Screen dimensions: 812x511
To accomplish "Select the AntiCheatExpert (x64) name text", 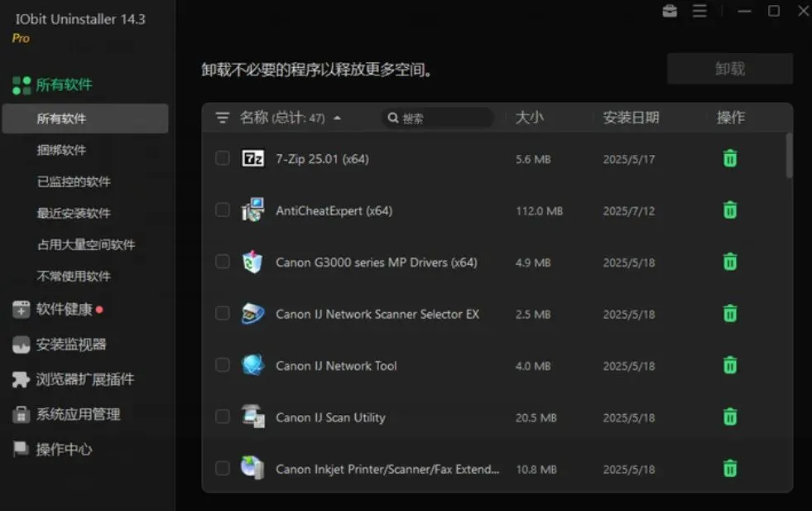I will tap(334, 210).
